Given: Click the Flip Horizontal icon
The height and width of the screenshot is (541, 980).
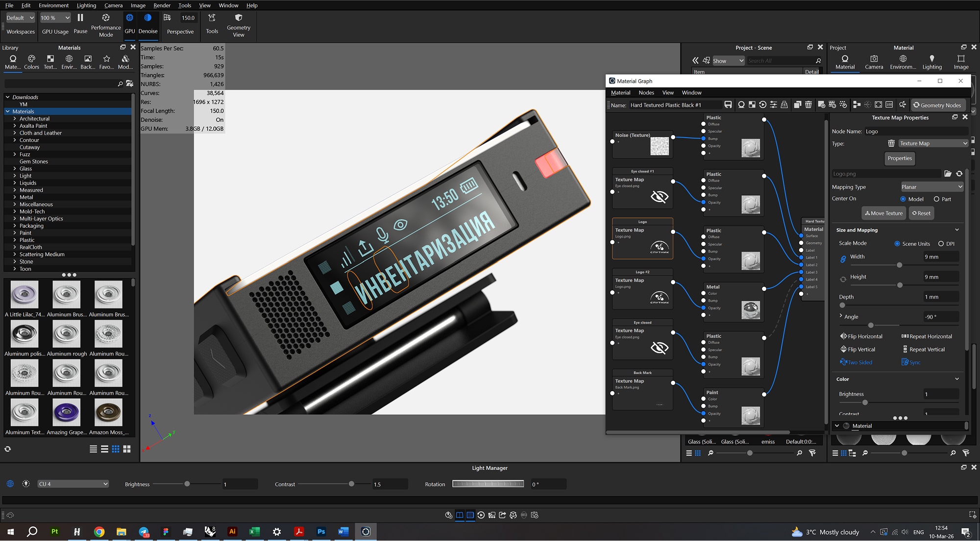Looking at the screenshot, I should point(843,336).
